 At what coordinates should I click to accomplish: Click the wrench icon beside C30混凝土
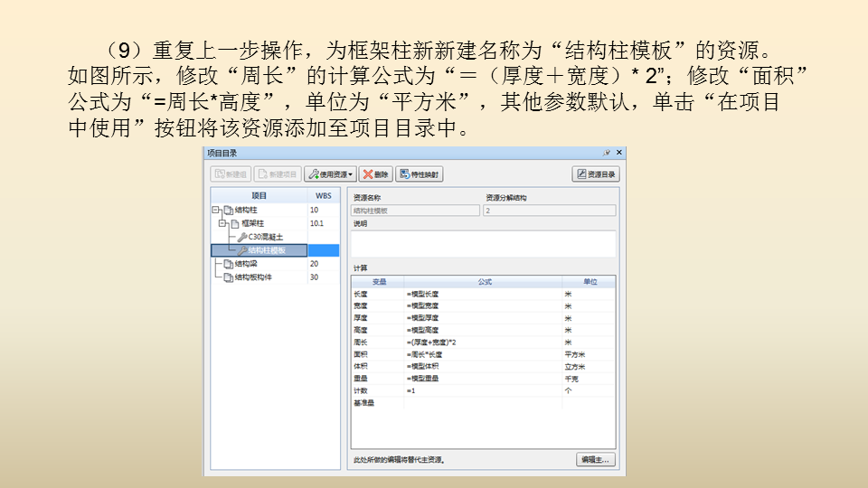pos(242,237)
